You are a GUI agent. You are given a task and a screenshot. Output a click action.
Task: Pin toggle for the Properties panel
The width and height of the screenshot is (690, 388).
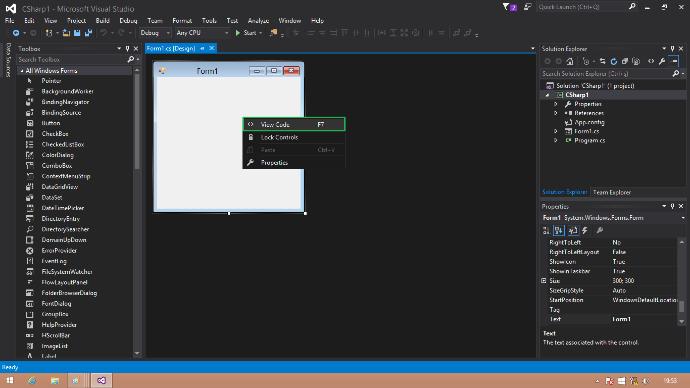point(672,206)
